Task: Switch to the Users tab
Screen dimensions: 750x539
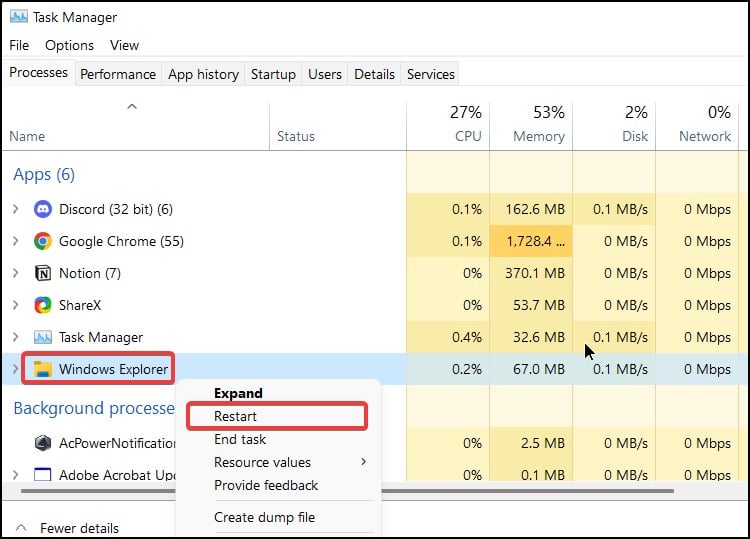Action: [325, 74]
